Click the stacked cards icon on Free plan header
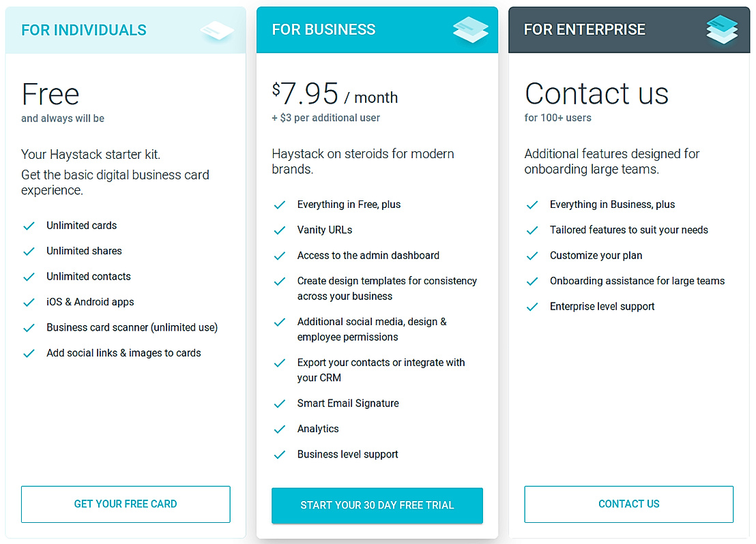Image resolution: width=756 pixels, height=544 pixels. click(216, 29)
